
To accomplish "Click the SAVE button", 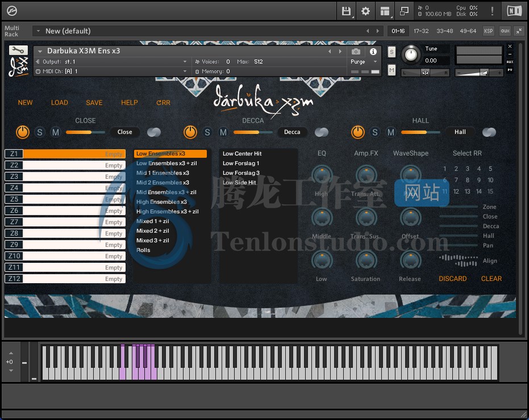I will point(94,103).
